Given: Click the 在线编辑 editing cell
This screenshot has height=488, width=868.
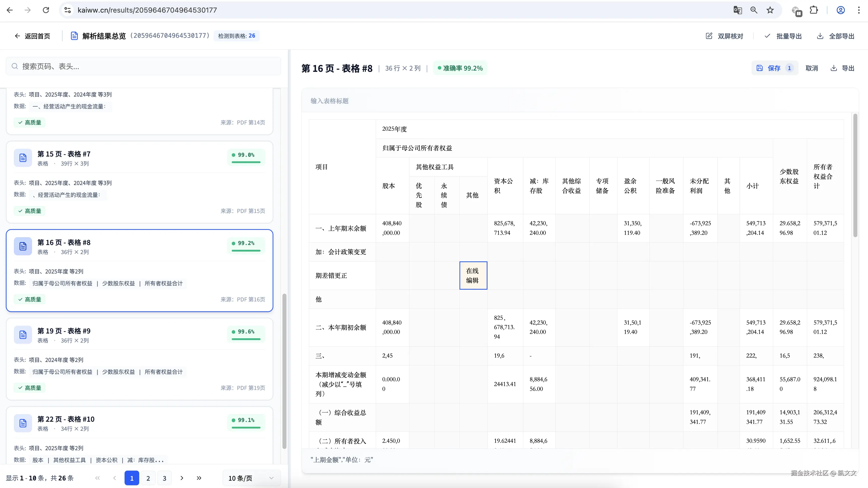Looking at the screenshot, I should pos(473,276).
